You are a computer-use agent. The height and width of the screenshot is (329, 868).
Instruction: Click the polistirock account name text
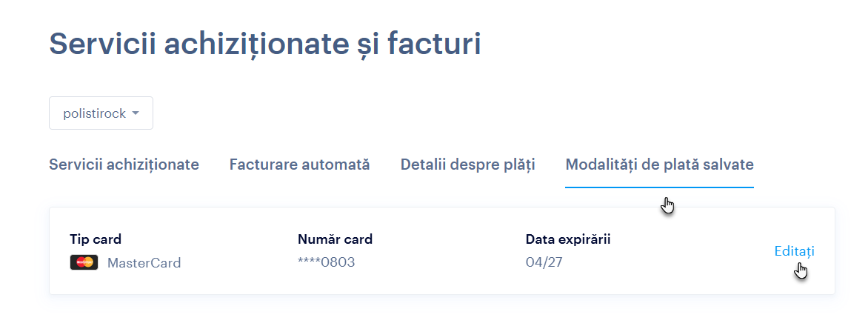(x=94, y=113)
